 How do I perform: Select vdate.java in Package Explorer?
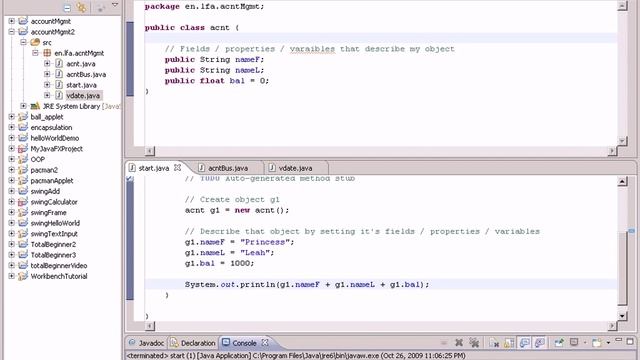83,96
